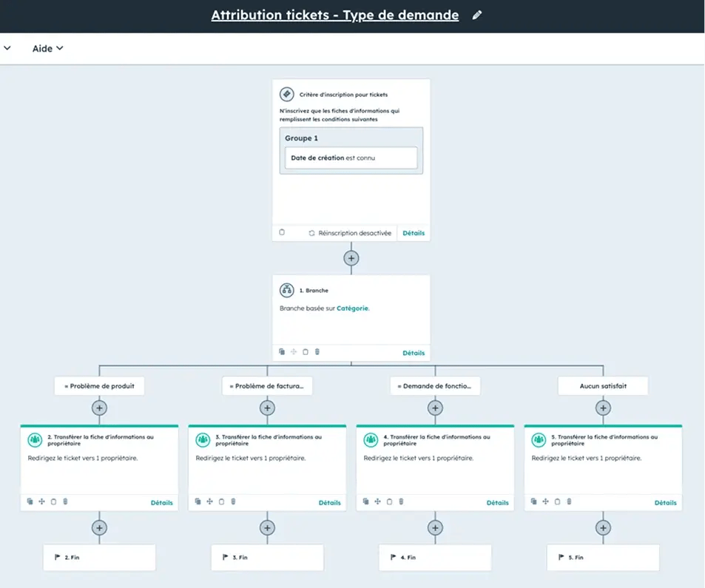
Task: Click the team icon on action 5 card
Action: point(539,439)
